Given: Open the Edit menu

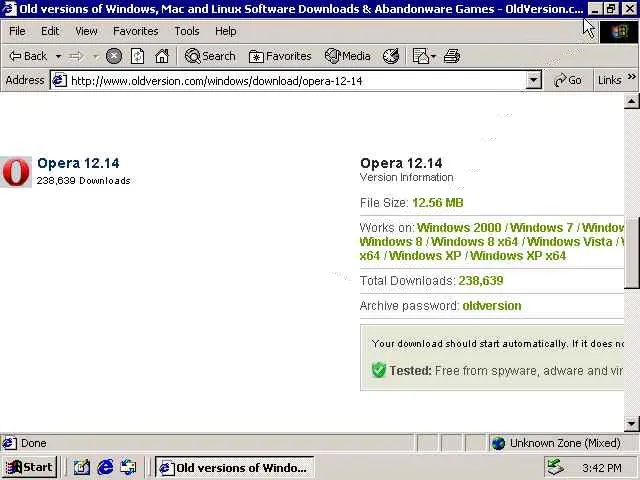Looking at the screenshot, I should pos(50,31).
